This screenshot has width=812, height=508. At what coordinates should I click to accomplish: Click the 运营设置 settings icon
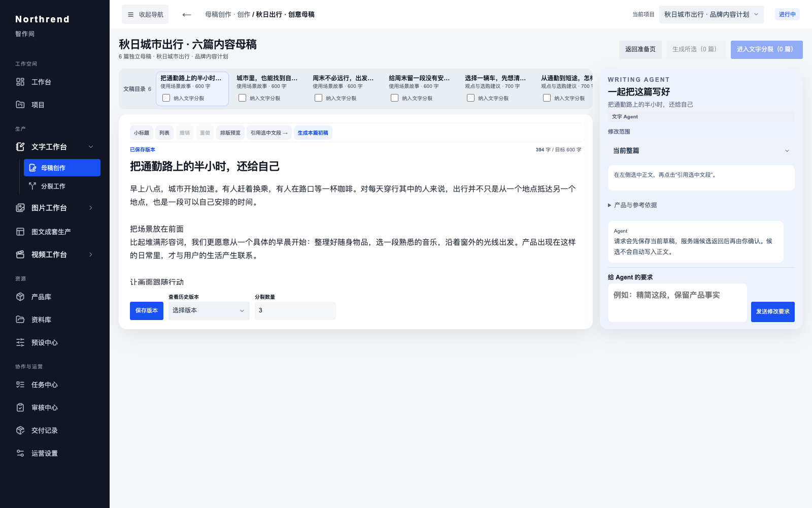[x=20, y=453]
